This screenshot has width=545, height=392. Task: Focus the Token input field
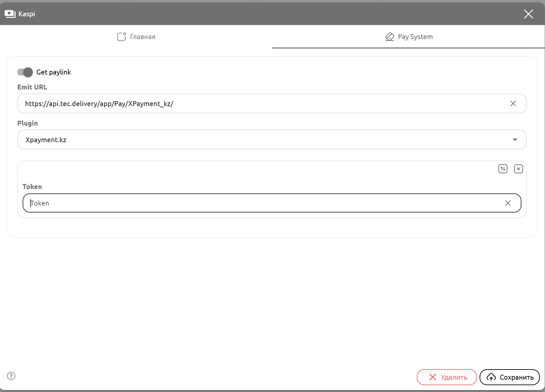coord(272,203)
